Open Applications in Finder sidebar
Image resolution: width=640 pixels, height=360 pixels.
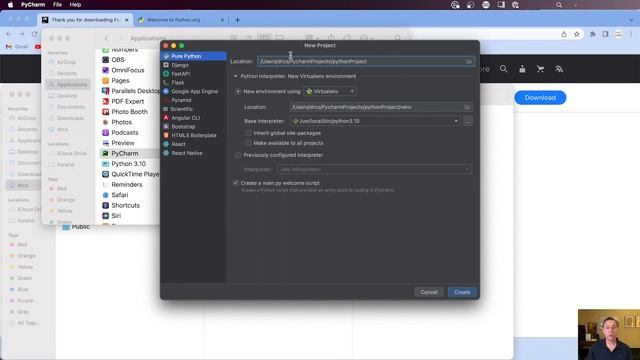click(68, 84)
